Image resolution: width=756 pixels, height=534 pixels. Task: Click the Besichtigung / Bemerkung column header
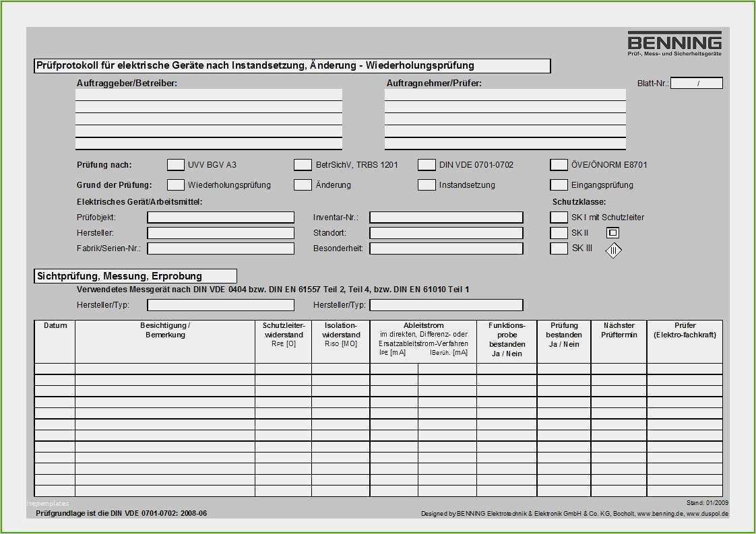[x=165, y=341]
